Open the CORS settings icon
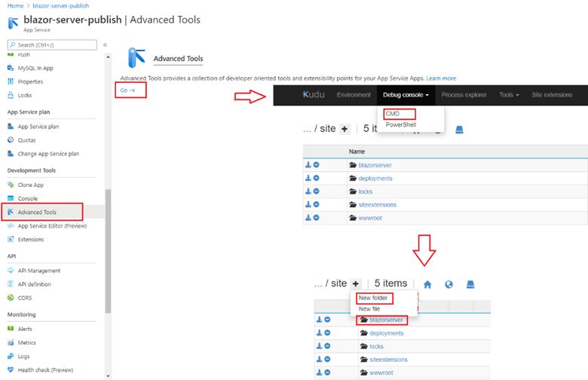588x380 pixels. (11, 298)
